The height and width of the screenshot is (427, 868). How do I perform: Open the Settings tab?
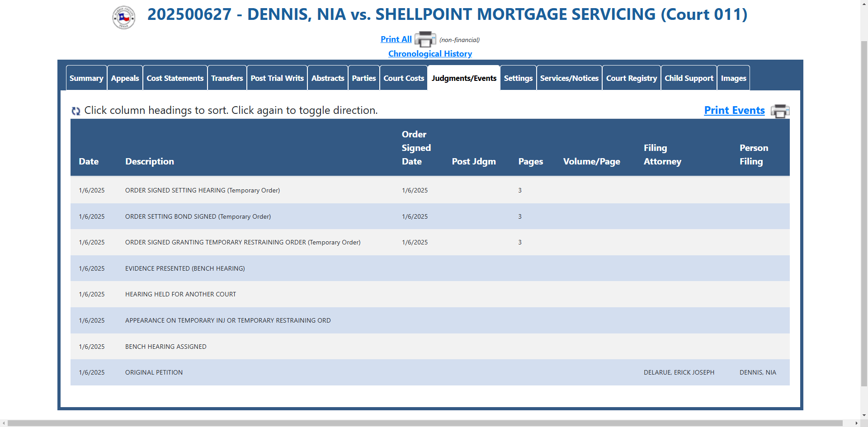click(518, 78)
